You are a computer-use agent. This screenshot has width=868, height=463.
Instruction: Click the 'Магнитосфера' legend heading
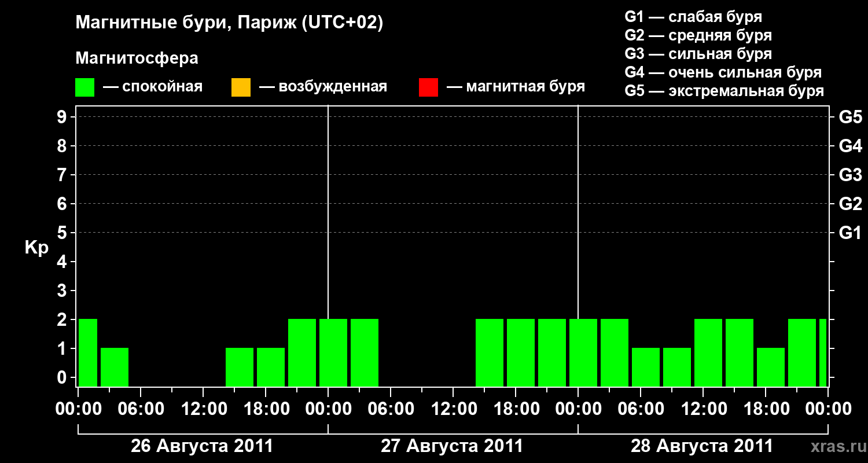(x=137, y=58)
